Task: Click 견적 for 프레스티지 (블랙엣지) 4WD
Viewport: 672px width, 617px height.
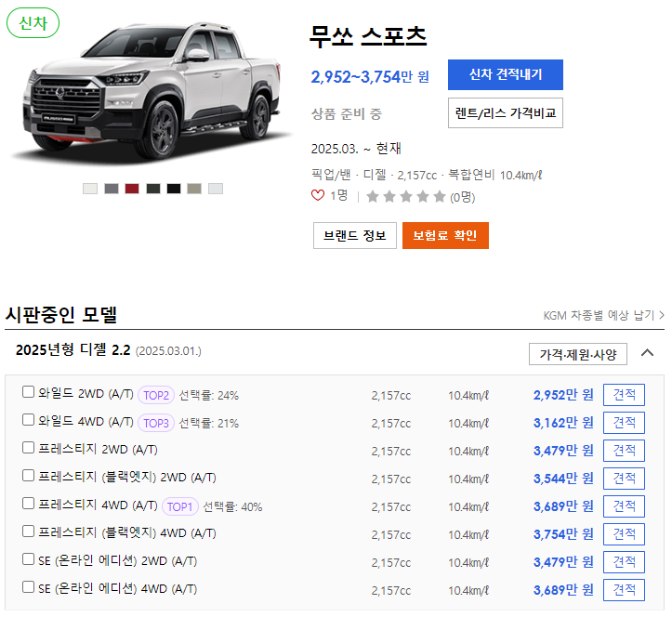Action: click(624, 534)
